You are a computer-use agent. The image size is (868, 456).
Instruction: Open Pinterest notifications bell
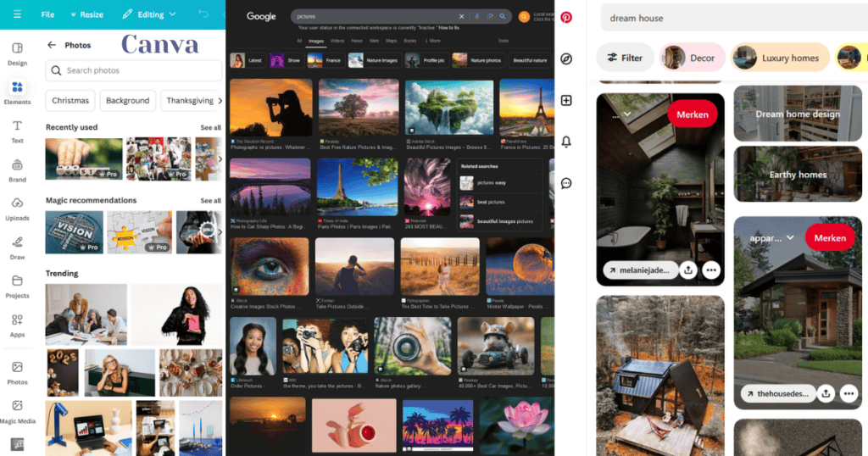pos(566,142)
